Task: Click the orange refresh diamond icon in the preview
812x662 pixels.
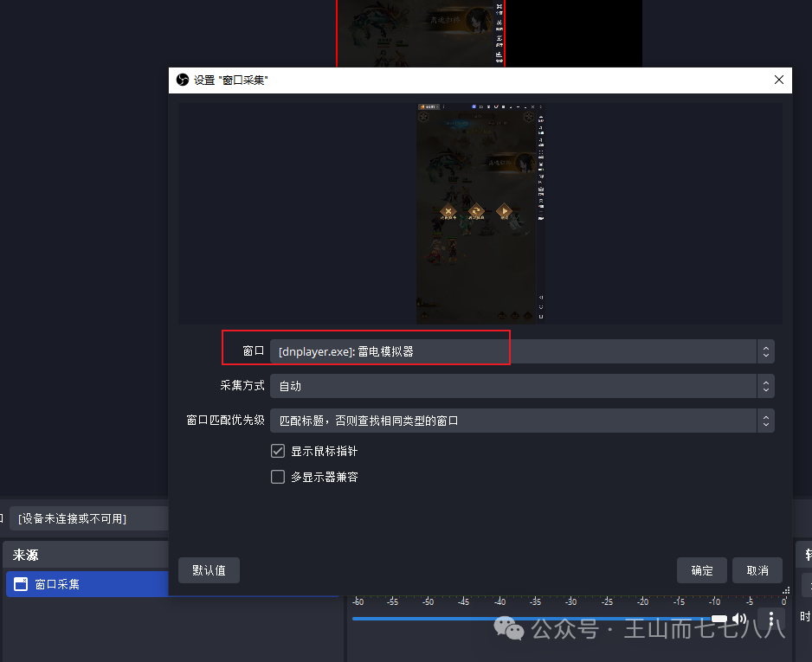Action: pos(474,210)
